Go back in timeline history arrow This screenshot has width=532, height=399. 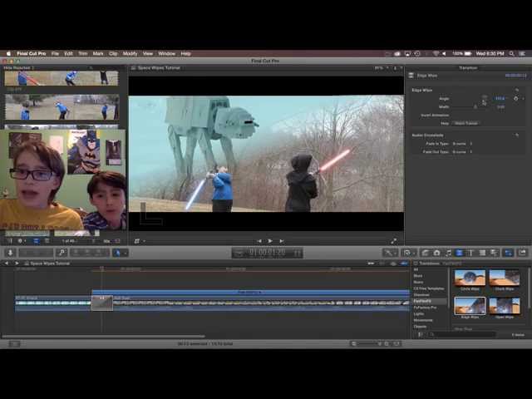pos(6,264)
